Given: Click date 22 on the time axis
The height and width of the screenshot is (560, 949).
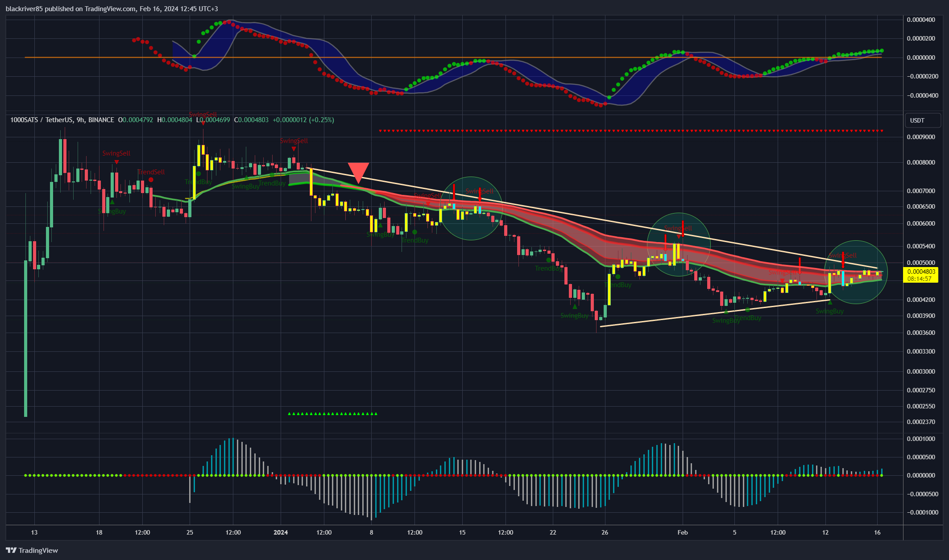Looking at the screenshot, I should tap(553, 532).
